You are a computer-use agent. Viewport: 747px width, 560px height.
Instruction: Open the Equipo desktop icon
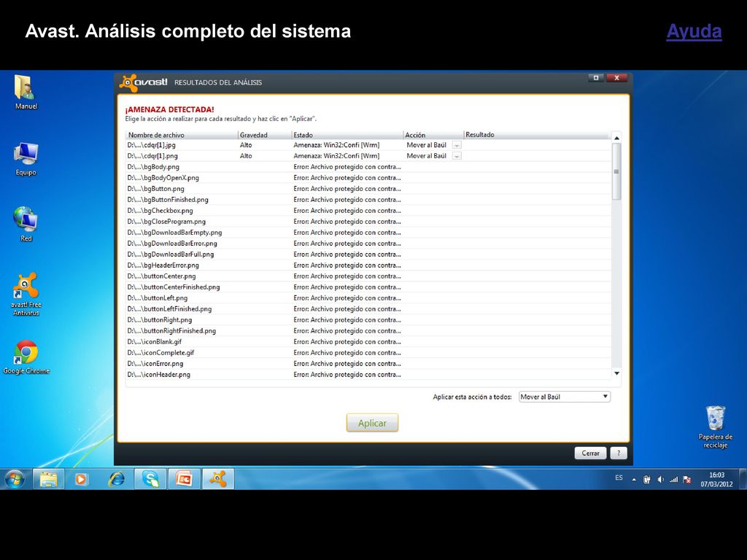point(26,159)
